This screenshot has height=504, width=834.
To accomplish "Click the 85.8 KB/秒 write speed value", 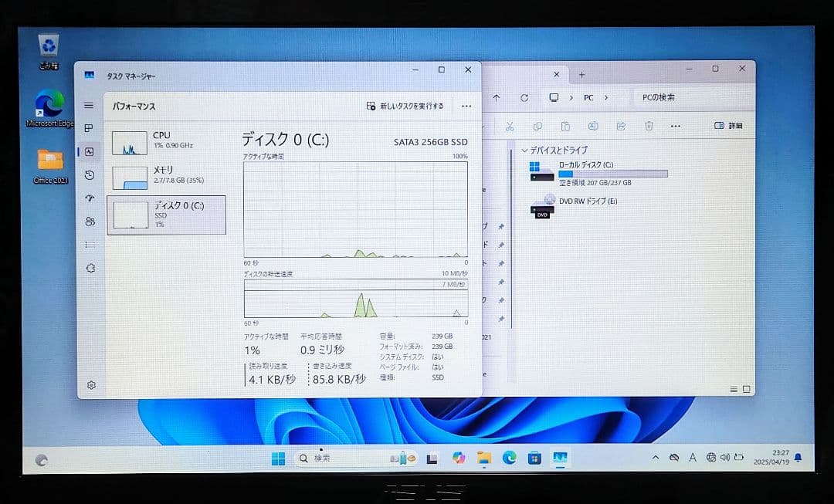I will pos(339,379).
